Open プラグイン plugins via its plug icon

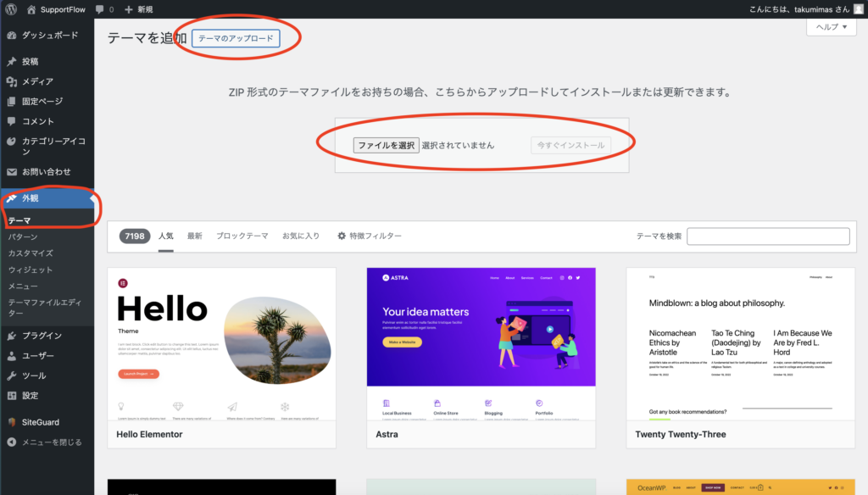11,336
